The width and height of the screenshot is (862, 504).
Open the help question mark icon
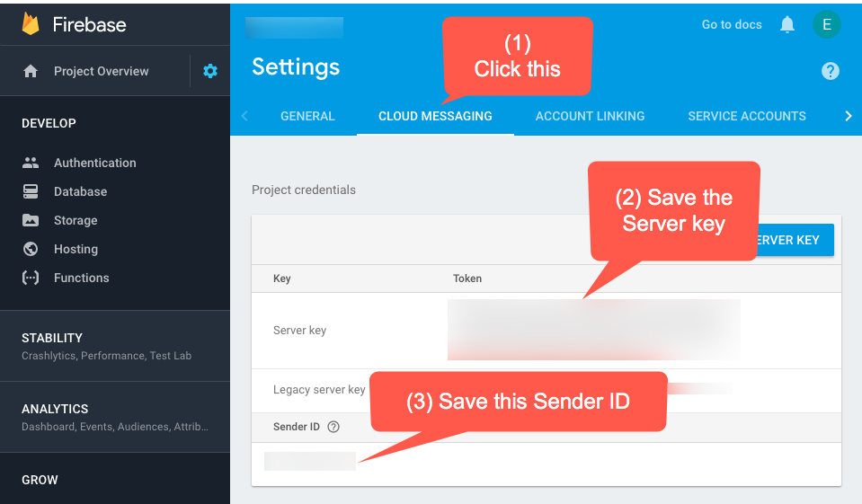tap(831, 71)
